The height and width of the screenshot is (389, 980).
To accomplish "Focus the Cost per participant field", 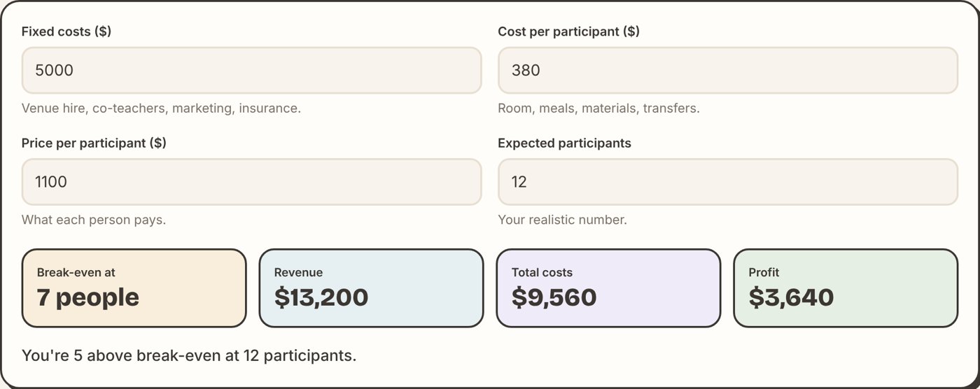I will (727, 70).
